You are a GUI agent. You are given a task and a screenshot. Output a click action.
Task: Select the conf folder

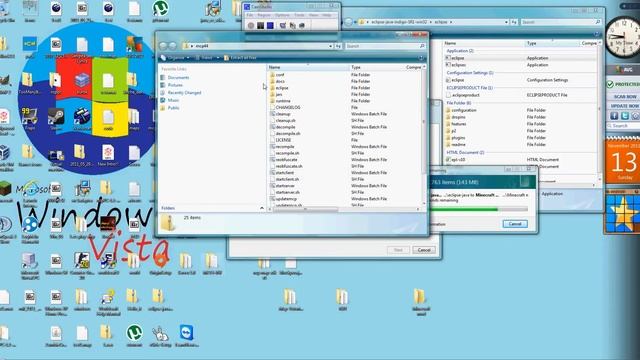277,75
